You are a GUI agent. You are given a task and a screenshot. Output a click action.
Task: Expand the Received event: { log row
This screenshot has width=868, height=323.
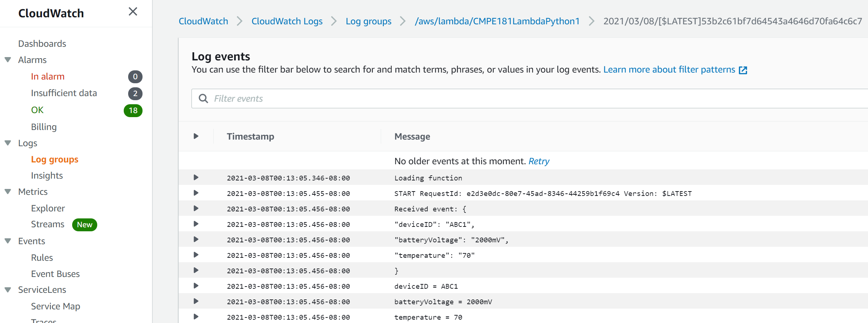(x=196, y=208)
